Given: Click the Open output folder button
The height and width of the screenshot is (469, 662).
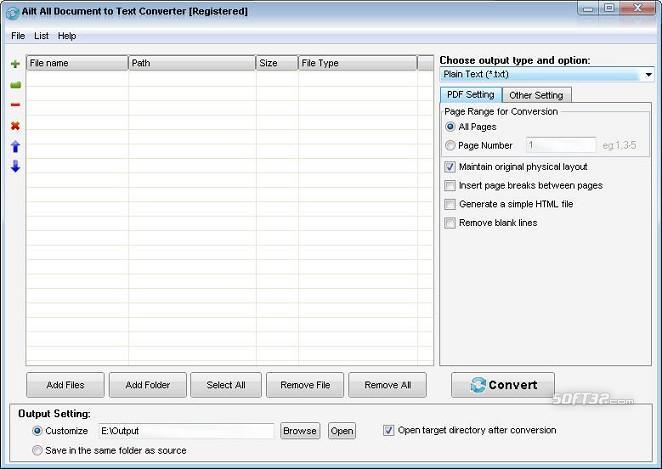Looking at the screenshot, I should tap(342, 431).
